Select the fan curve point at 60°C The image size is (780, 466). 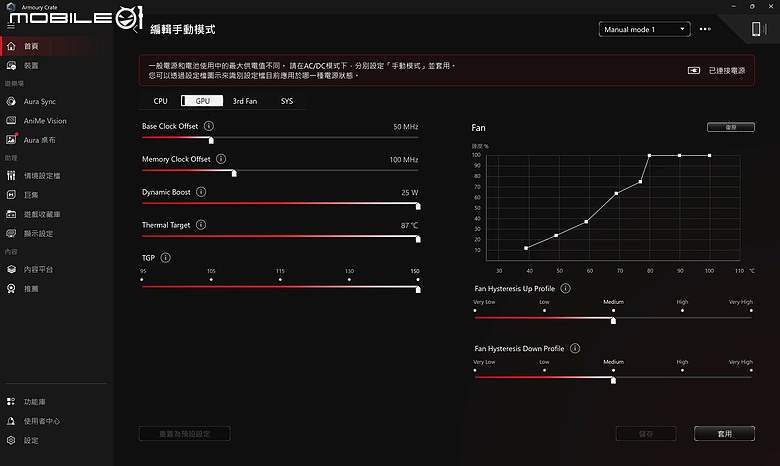[586, 221]
